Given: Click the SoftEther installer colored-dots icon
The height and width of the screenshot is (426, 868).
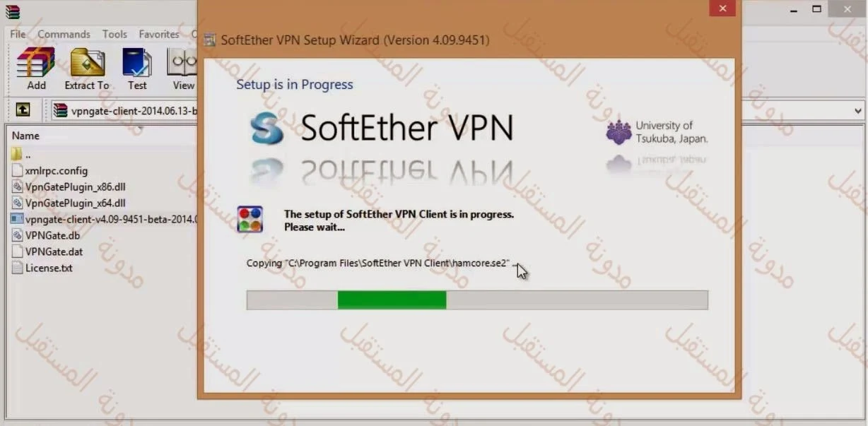Looking at the screenshot, I should click(x=250, y=220).
